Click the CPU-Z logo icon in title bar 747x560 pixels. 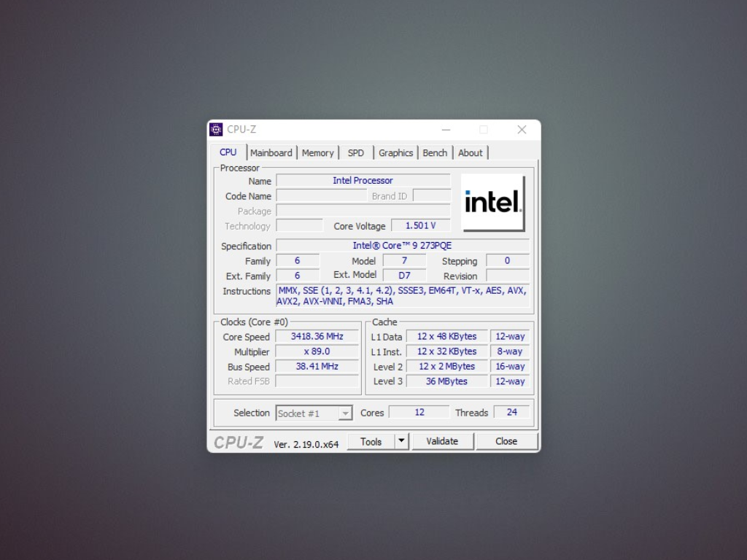[217, 129]
